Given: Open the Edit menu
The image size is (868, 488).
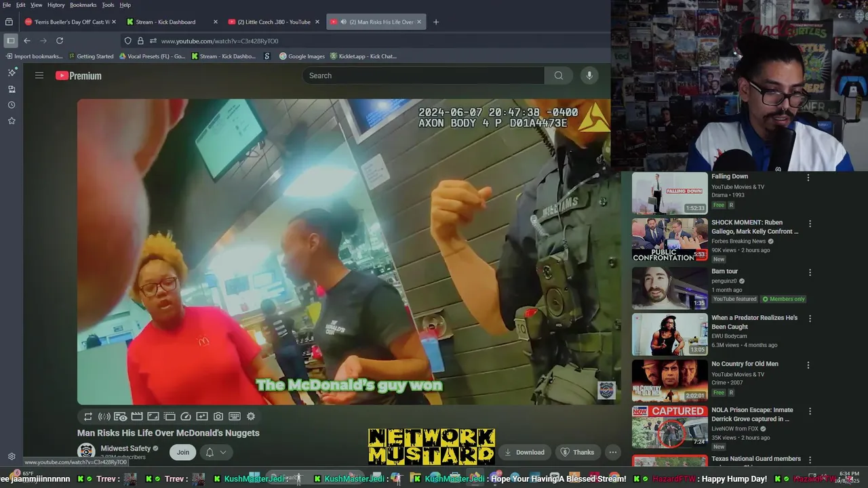Looking at the screenshot, I should tap(21, 5).
